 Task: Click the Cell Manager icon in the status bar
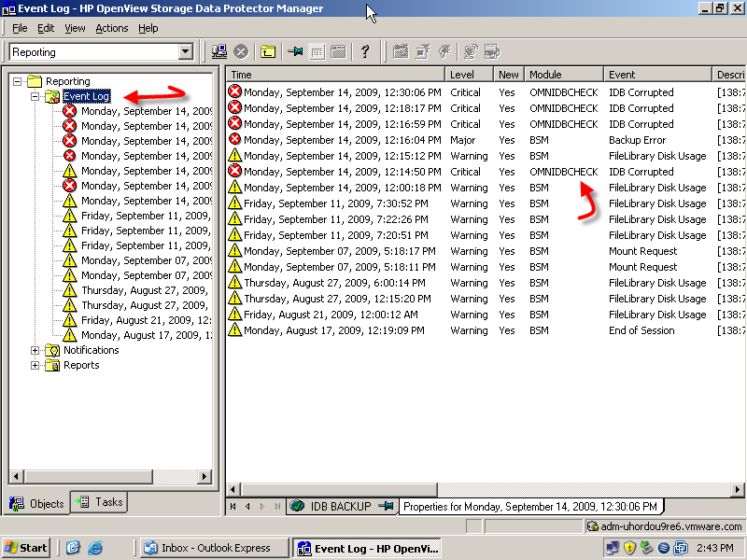click(592, 526)
